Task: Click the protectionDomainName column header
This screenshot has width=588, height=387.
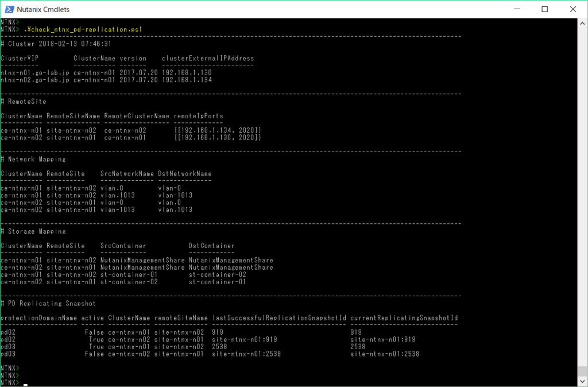Action: (38, 318)
